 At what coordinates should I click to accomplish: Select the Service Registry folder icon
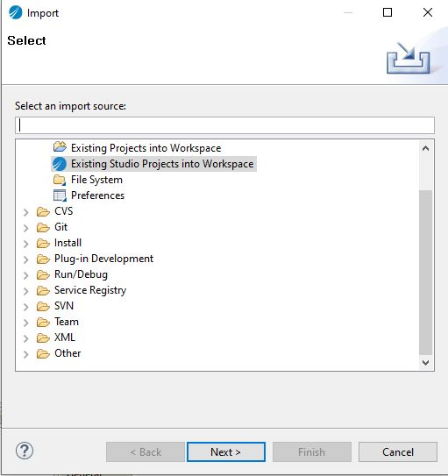click(43, 290)
